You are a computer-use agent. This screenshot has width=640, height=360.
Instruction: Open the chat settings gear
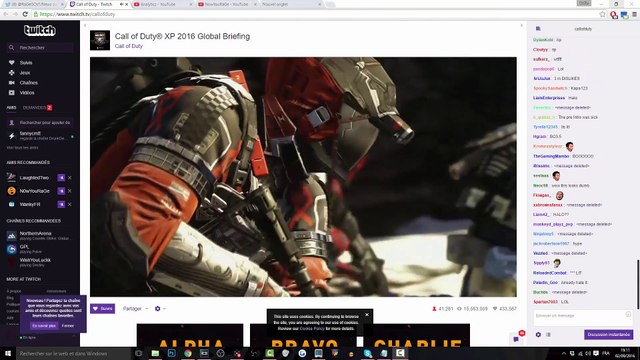click(538, 334)
